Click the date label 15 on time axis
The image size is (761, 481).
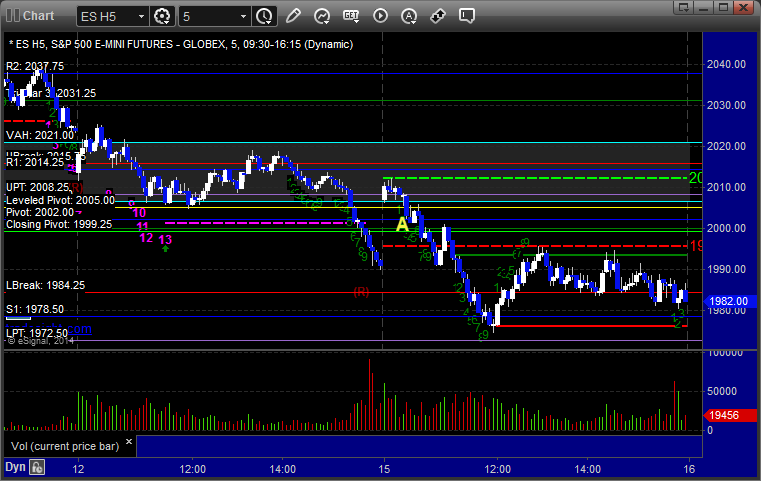click(x=384, y=469)
